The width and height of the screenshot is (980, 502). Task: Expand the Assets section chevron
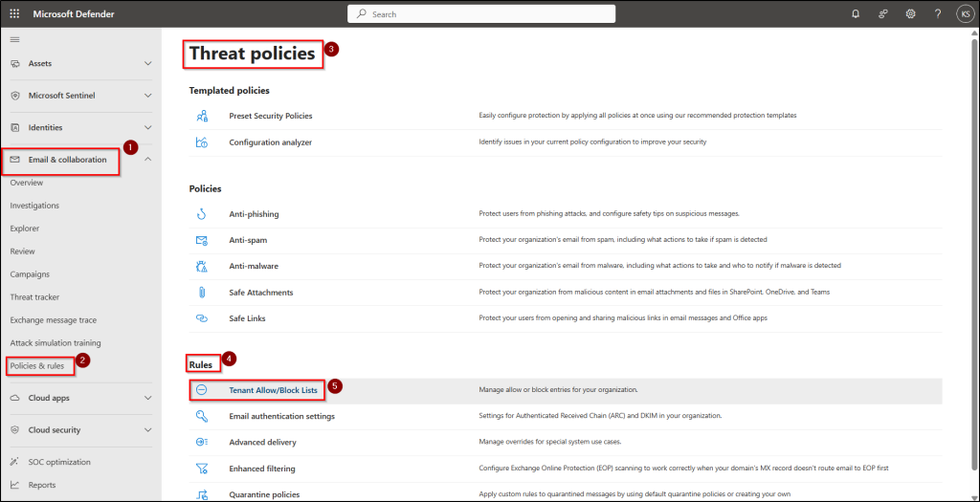147,63
